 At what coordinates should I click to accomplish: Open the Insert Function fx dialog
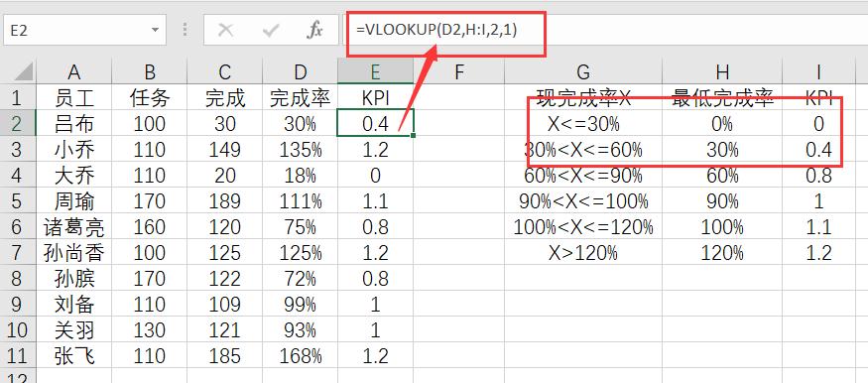314,30
